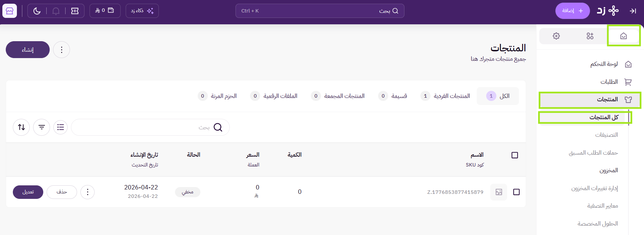Click the إنشاء create button
This screenshot has height=235, width=644.
pos(28,50)
